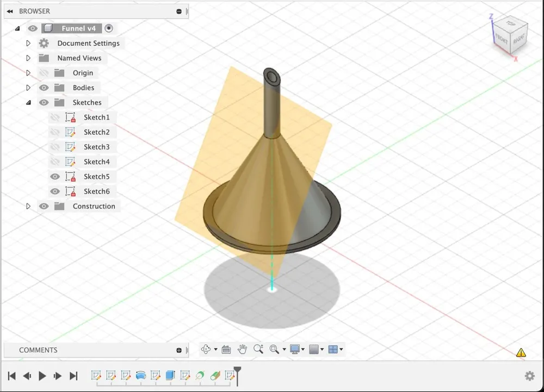The image size is (544, 392).
Task: Jump to the timeline beginning
Action: (x=11, y=376)
